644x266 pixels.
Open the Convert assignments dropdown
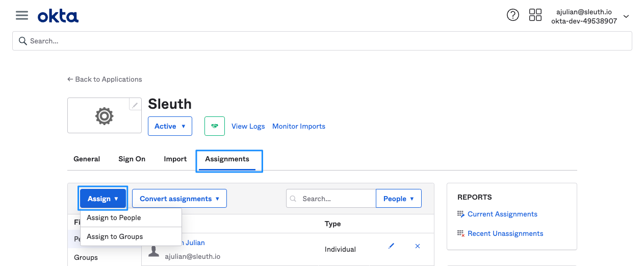click(179, 199)
